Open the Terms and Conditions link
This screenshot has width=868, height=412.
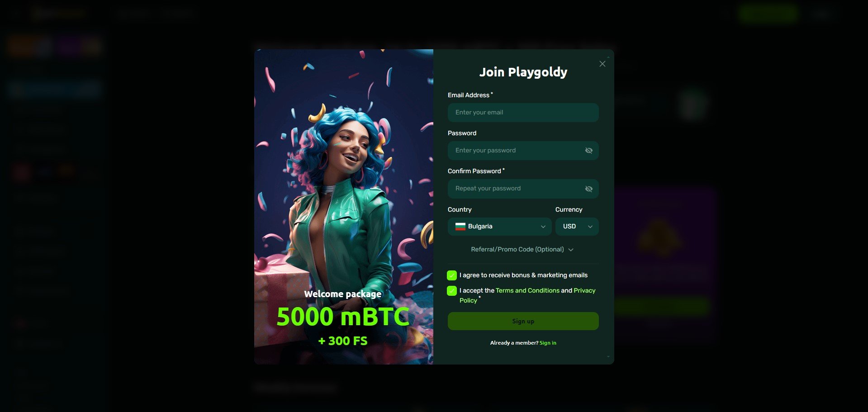[527, 290]
